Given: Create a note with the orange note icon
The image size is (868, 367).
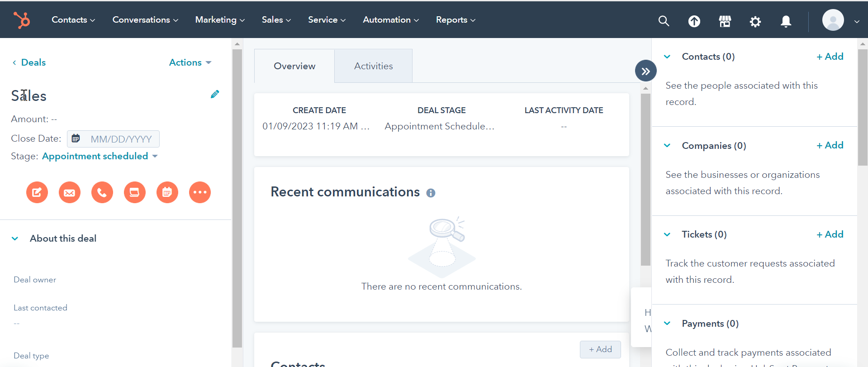Looking at the screenshot, I should (x=37, y=192).
